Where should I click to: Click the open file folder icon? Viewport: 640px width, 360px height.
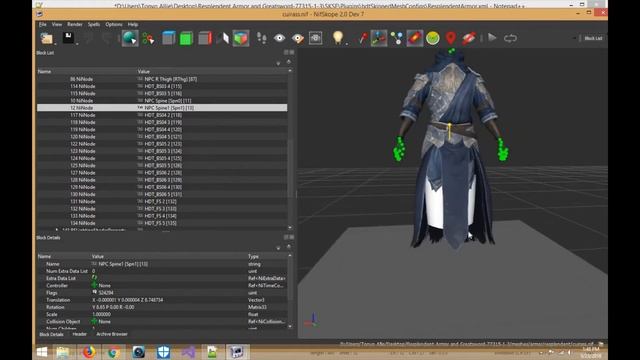point(47,38)
